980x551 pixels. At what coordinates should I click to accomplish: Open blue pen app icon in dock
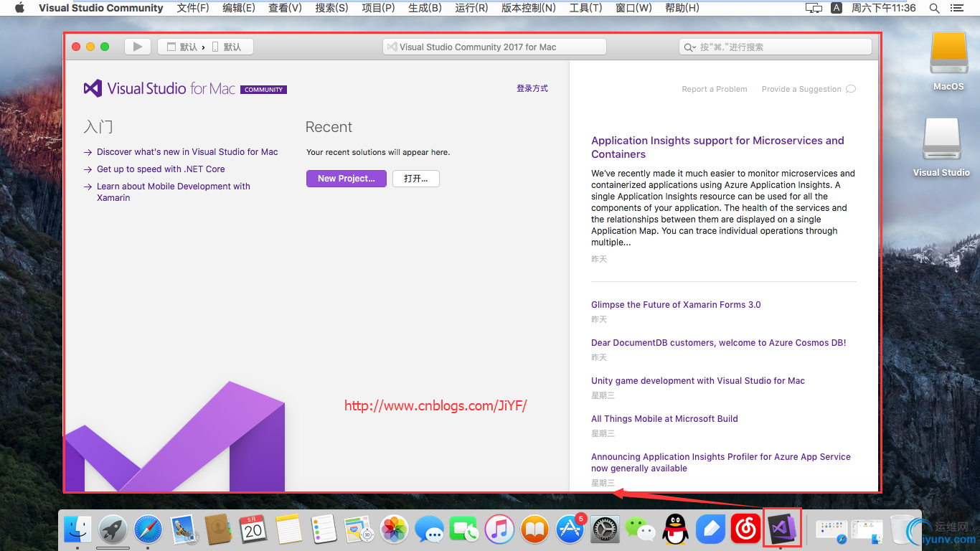tap(710, 529)
